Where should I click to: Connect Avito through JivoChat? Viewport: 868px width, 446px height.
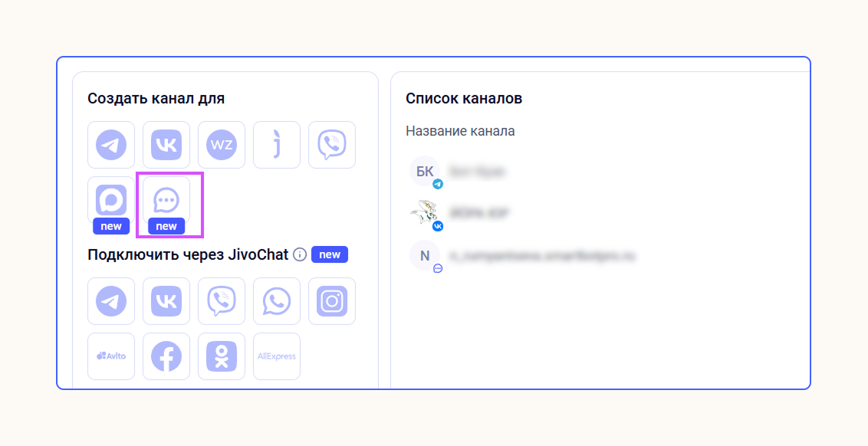coord(111,356)
